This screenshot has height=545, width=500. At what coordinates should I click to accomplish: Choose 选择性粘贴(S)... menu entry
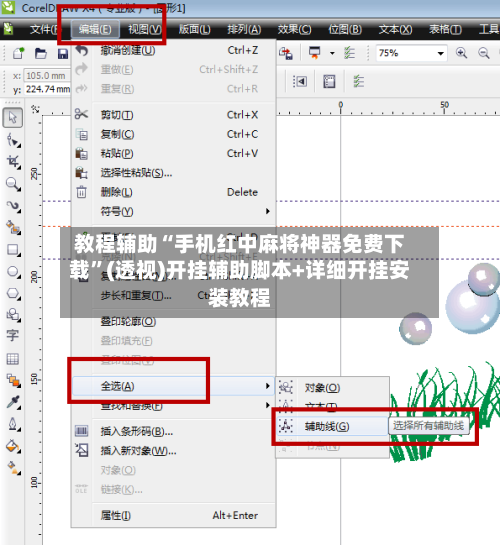click(174, 173)
